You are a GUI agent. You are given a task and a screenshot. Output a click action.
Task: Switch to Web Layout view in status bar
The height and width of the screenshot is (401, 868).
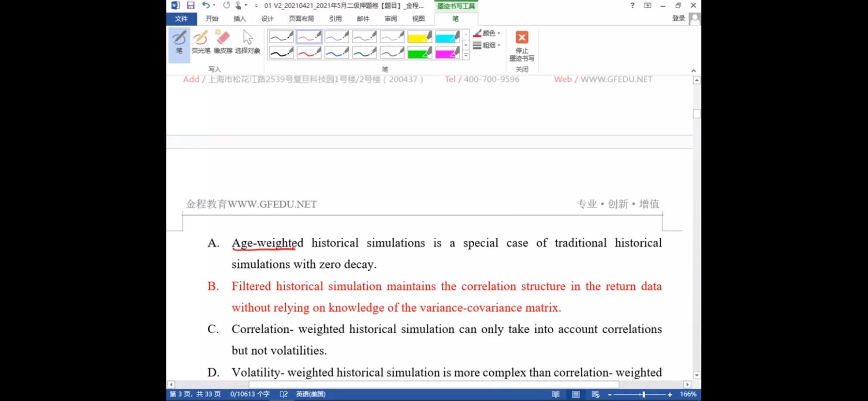tap(595, 394)
